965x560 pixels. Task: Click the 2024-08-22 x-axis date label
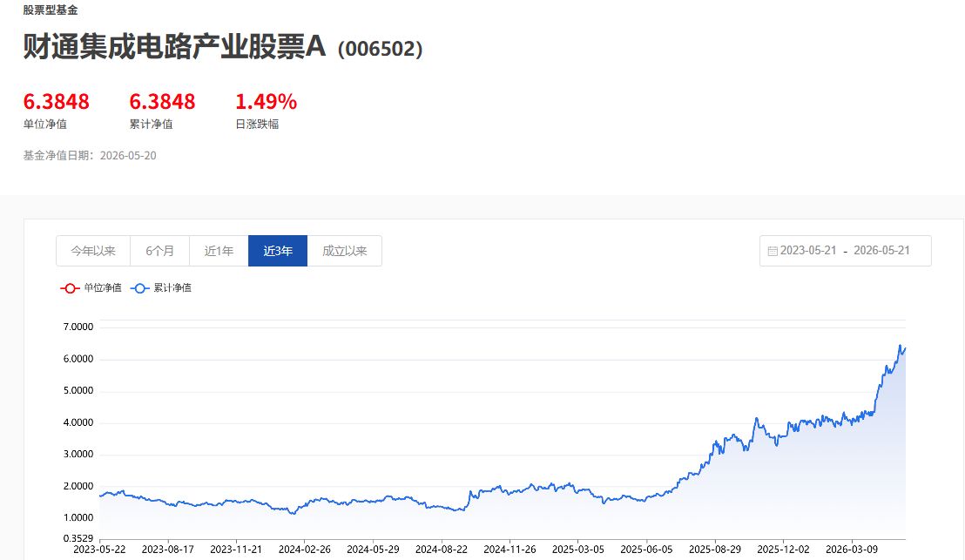click(x=442, y=549)
